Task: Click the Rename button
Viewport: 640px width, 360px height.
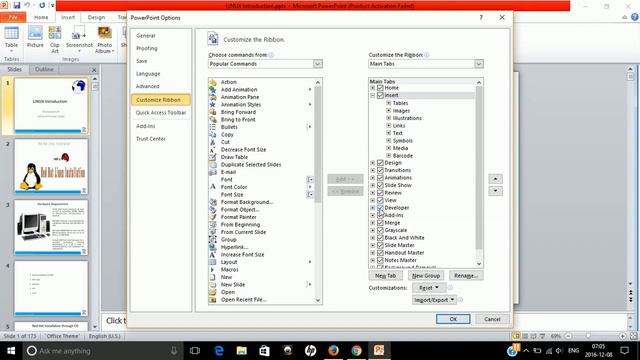Action: [466, 276]
